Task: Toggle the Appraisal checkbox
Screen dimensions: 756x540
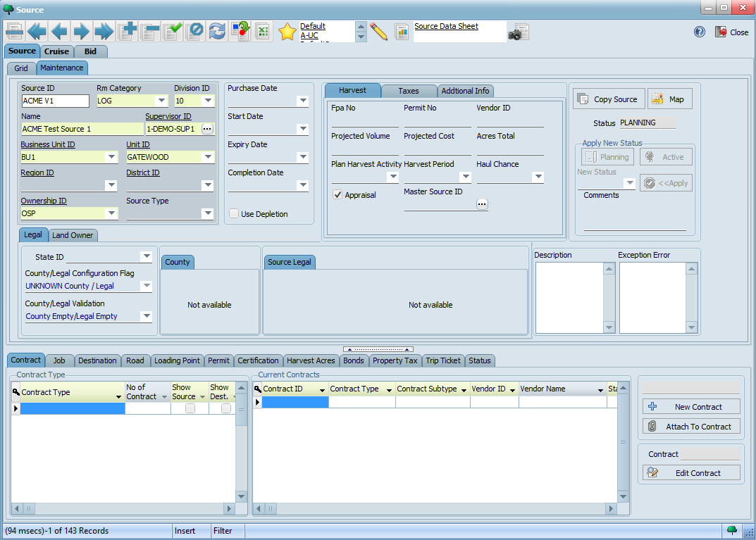Action: point(337,194)
